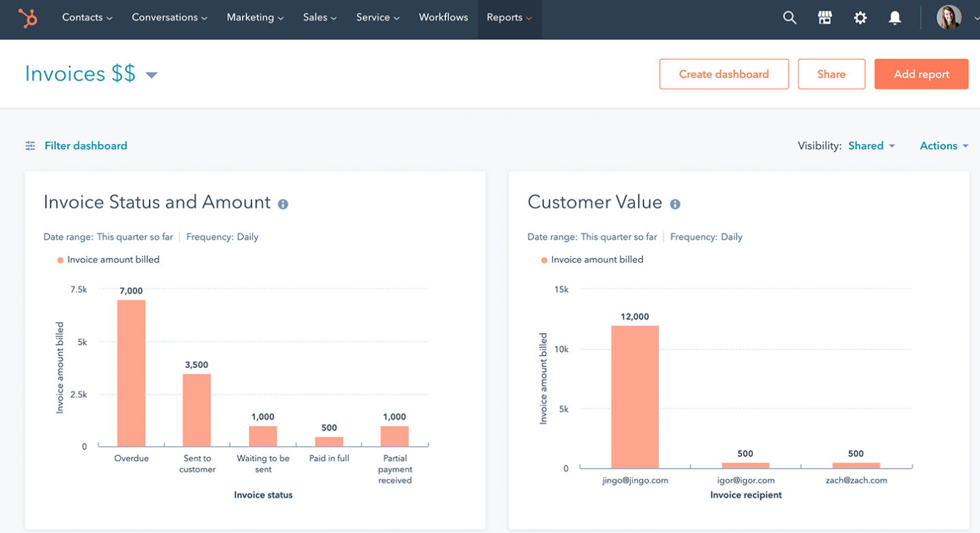Screen dimensions: 980x533
Task: Open the Asset Marketplace icon
Action: [x=825, y=17]
